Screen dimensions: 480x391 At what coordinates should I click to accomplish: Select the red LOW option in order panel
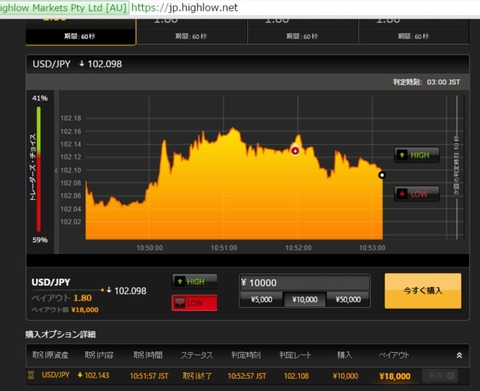[x=195, y=303]
